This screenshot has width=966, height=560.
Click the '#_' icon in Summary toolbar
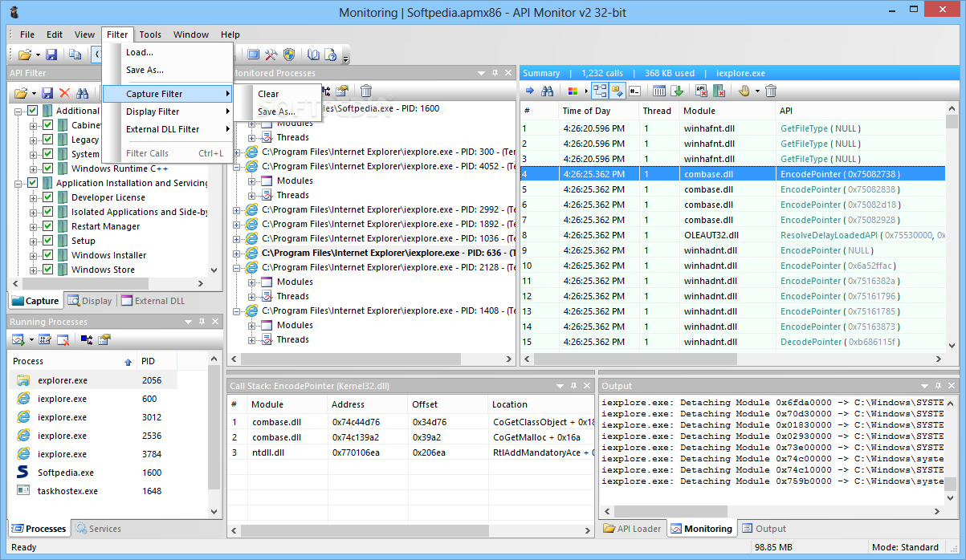[634, 91]
